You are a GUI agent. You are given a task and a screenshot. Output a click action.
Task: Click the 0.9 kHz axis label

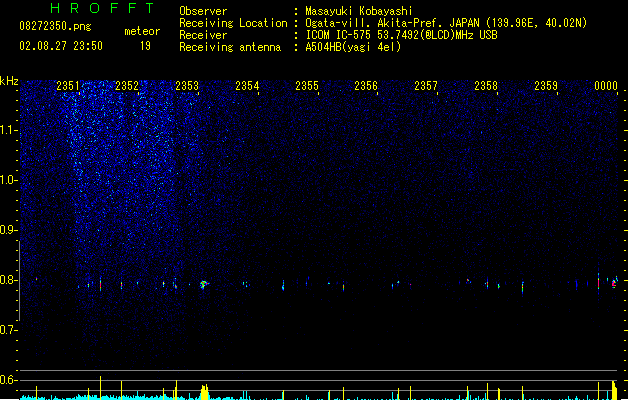coord(8,230)
